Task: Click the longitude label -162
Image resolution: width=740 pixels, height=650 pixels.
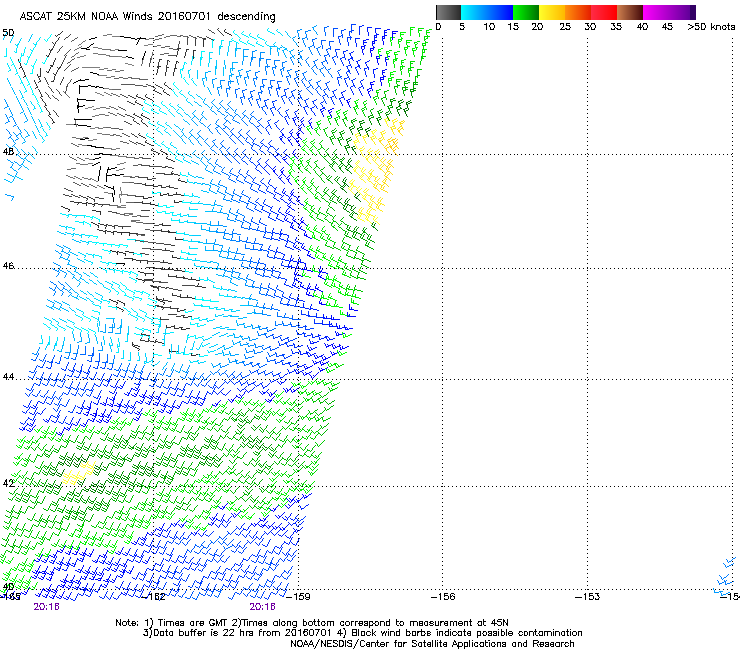Action: (154, 597)
